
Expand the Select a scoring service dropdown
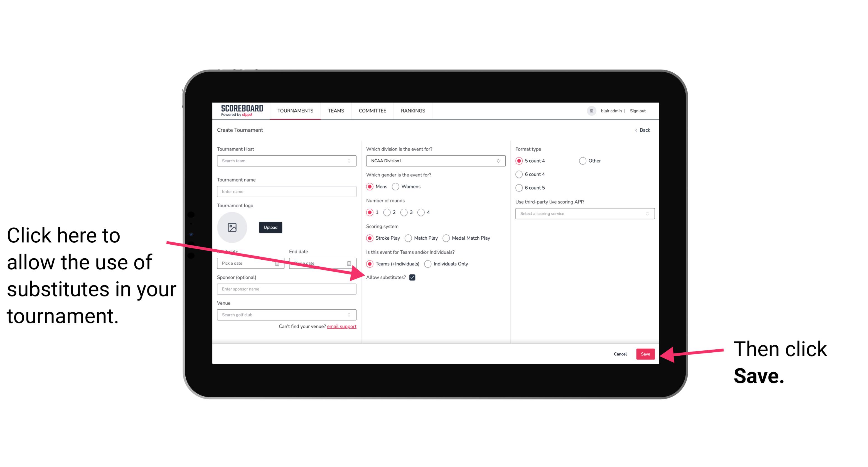(x=583, y=213)
